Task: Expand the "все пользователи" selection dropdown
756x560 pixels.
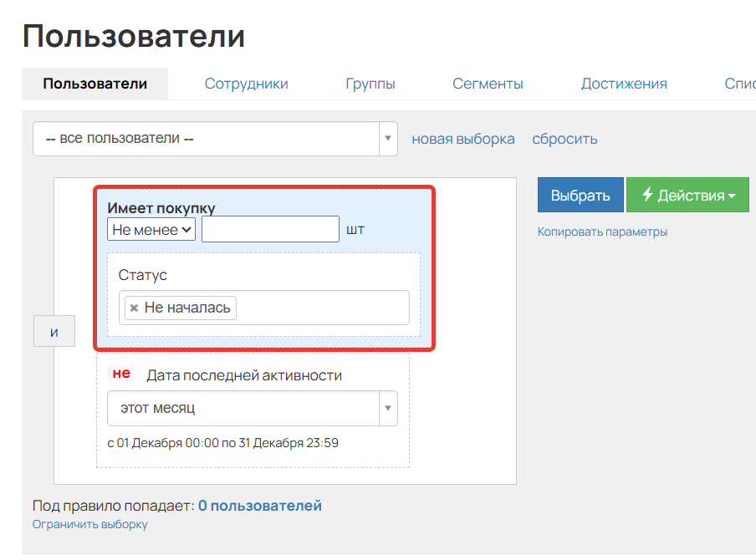Action: coord(215,139)
